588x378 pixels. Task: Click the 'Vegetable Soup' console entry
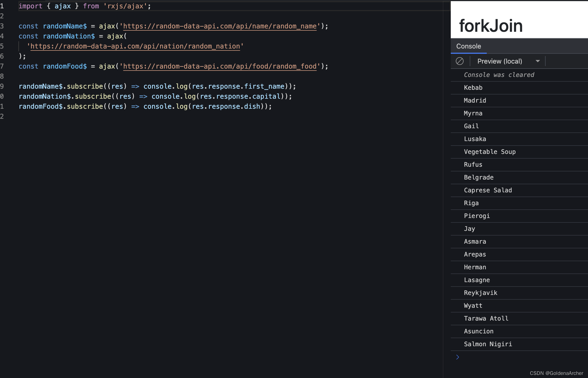pyautogui.click(x=490, y=152)
